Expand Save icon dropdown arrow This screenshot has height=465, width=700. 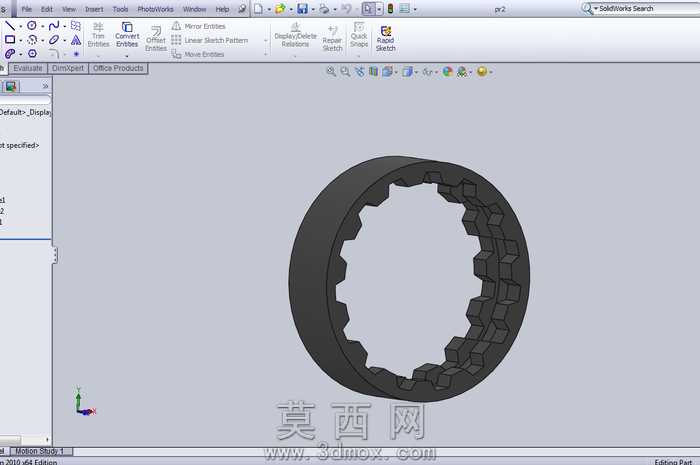pos(313,9)
